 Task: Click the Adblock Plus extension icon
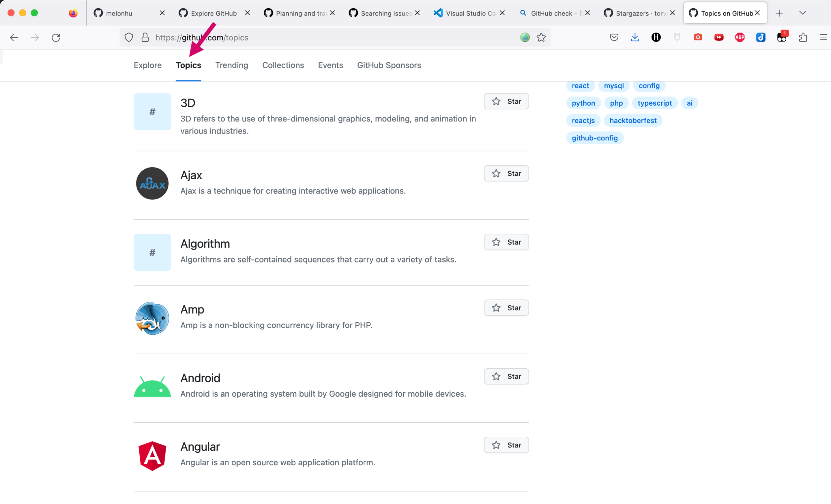740,38
